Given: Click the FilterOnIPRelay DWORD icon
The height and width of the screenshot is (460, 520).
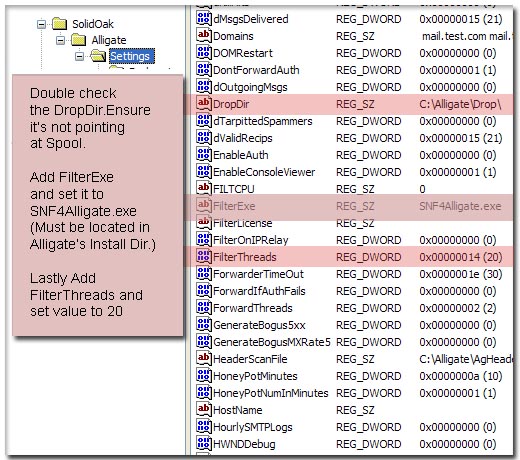Looking at the screenshot, I should pos(204,239).
